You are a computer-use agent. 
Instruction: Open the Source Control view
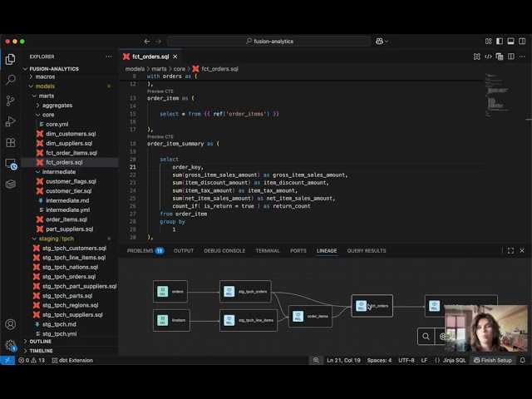(x=11, y=101)
